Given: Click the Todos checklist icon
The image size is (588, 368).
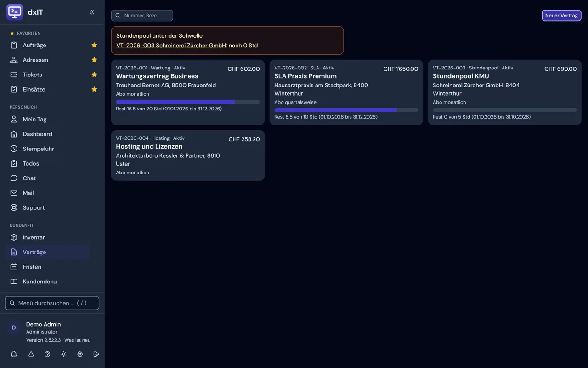Looking at the screenshot, I should point(14,163).
